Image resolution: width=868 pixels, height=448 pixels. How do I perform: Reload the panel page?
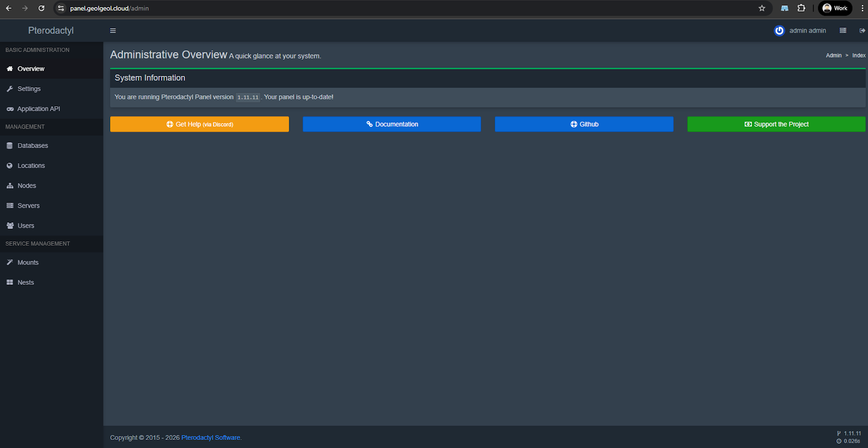(41, 8)
